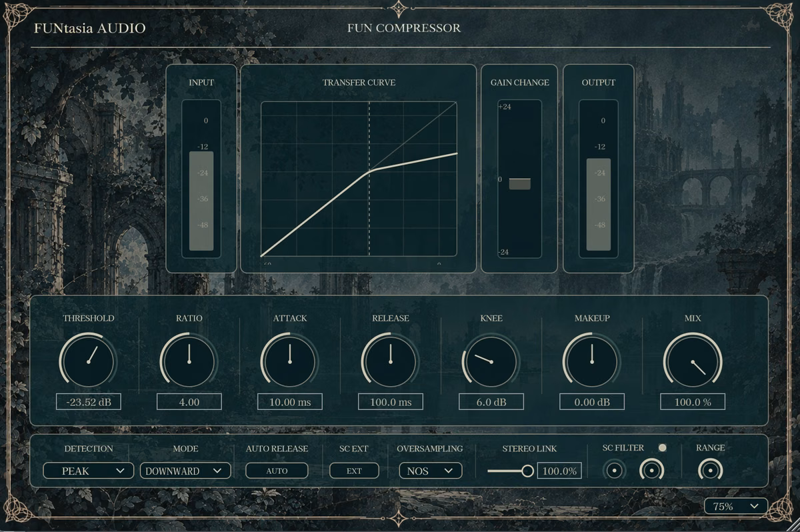This screenshot has height=532, width=800.
Task: Click the FUN COMPRESSOR title
Action: tap(404, 28)
